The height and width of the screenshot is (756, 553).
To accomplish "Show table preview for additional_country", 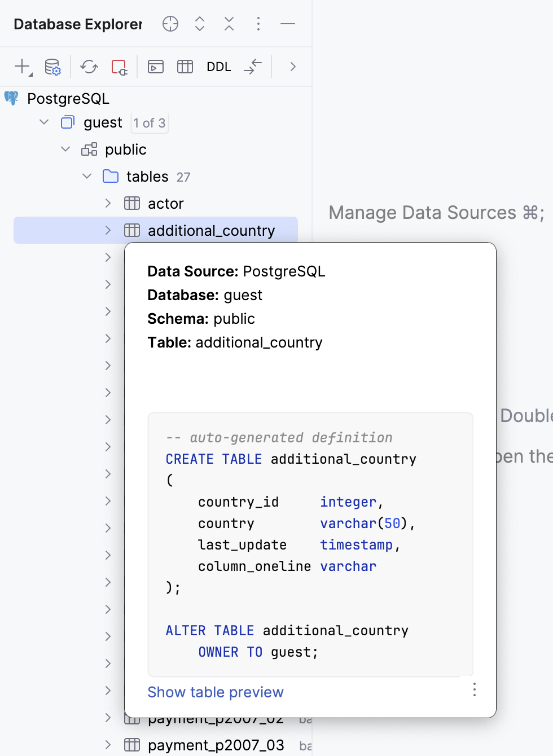I will (215, 692).
